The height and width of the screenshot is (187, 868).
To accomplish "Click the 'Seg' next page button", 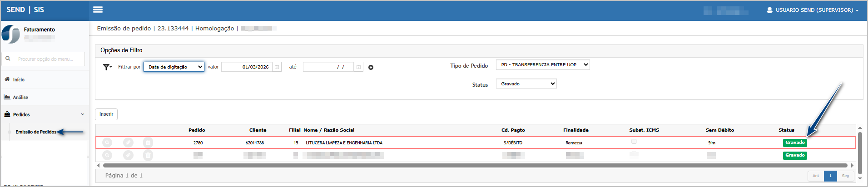I will coord(845,176).
